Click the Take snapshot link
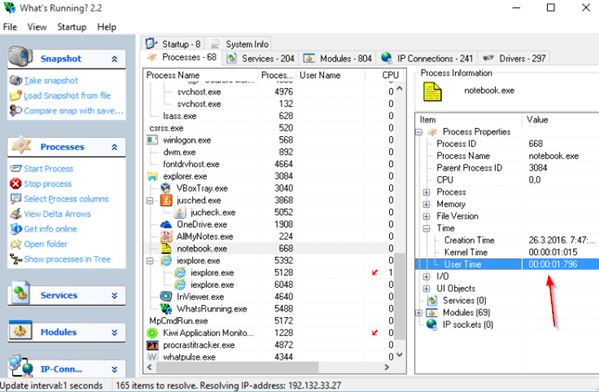The height and width of the screenshot is (392, 599). coord(51,81)
